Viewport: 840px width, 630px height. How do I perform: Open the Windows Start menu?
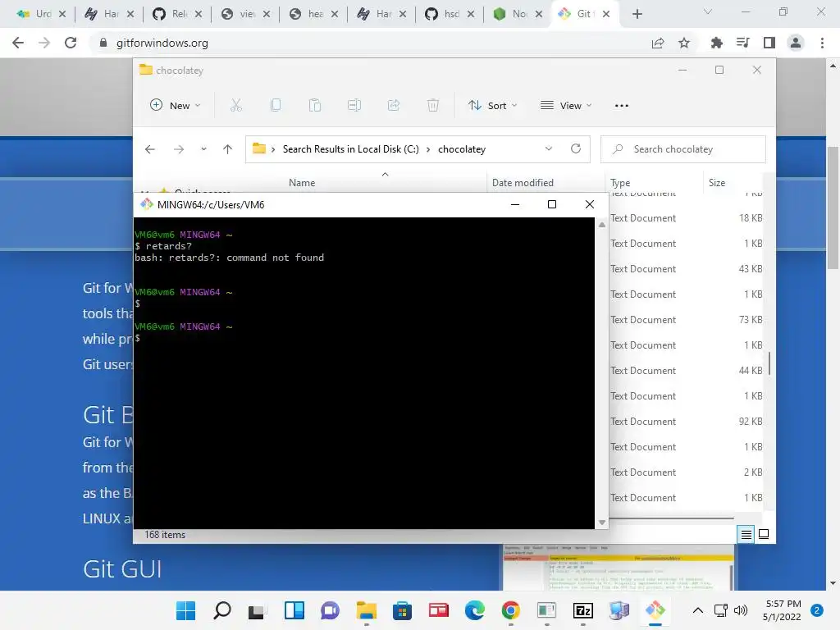(x=185, y=610)
